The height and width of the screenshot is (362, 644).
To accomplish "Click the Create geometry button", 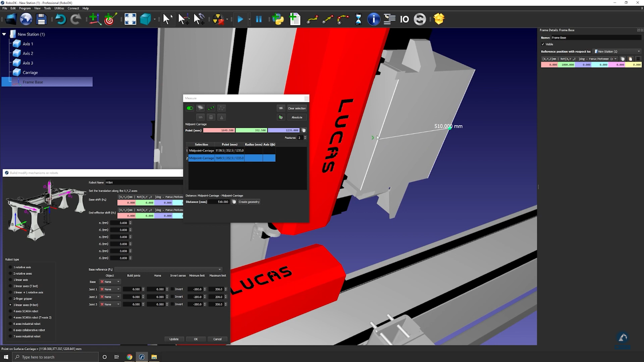I will coord(249,202).
